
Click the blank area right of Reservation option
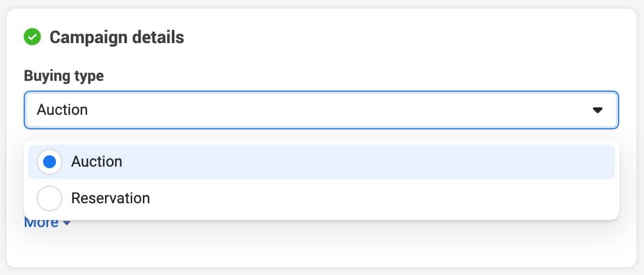382,198
